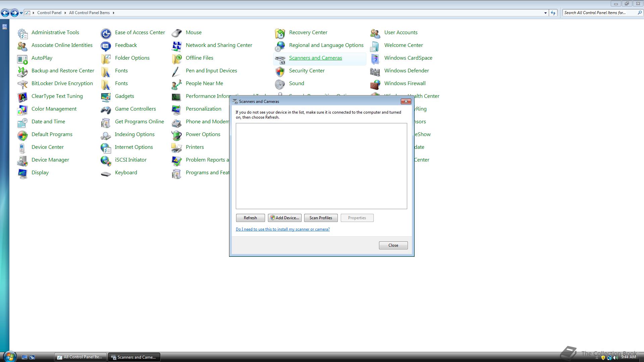Click the Network and Sharing Center icon
This screenshot has width=644, height=362.
(x=177, y=46)
